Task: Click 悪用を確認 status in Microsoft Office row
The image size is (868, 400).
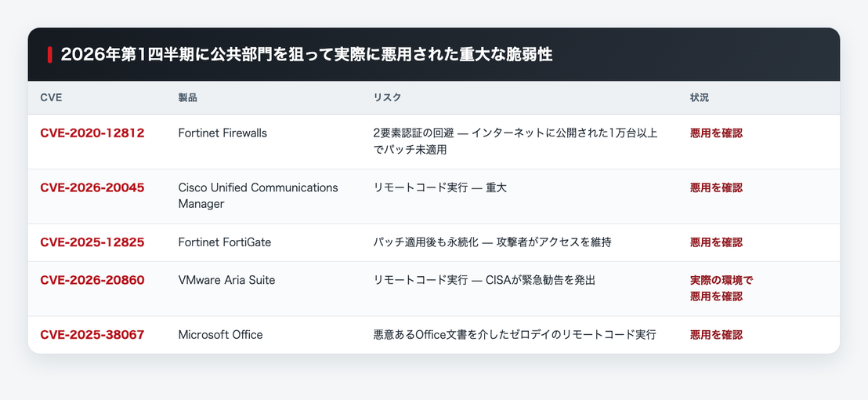Action: tap(716, 335)
